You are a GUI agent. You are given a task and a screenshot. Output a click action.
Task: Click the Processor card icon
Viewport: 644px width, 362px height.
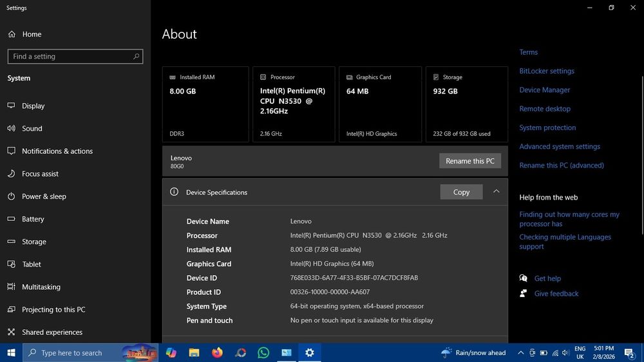[x=263, y=77]
